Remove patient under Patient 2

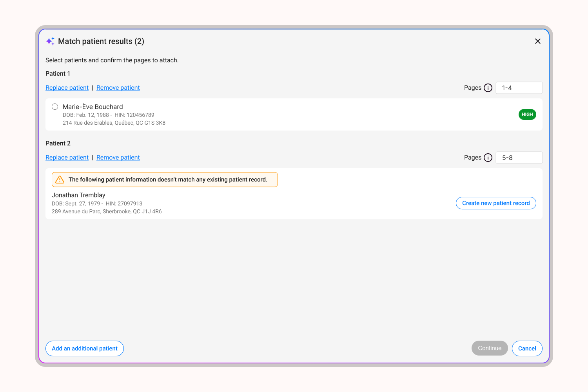118,157
